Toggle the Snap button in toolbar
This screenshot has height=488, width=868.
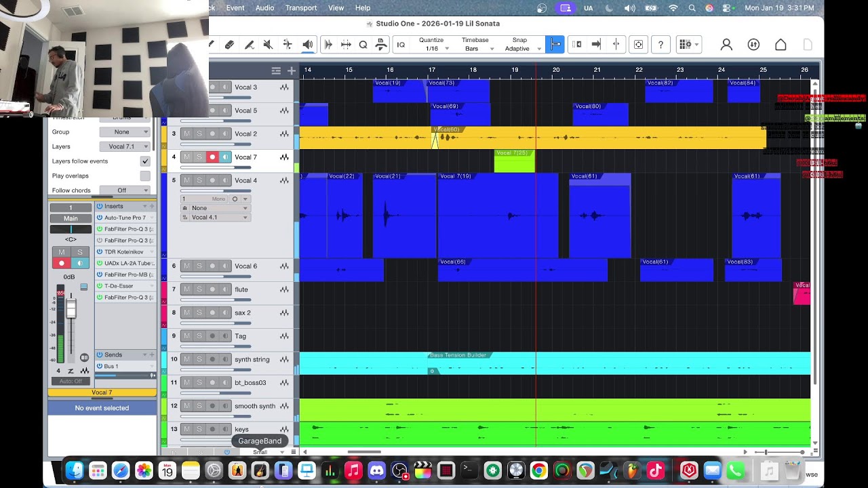point(555,45)
